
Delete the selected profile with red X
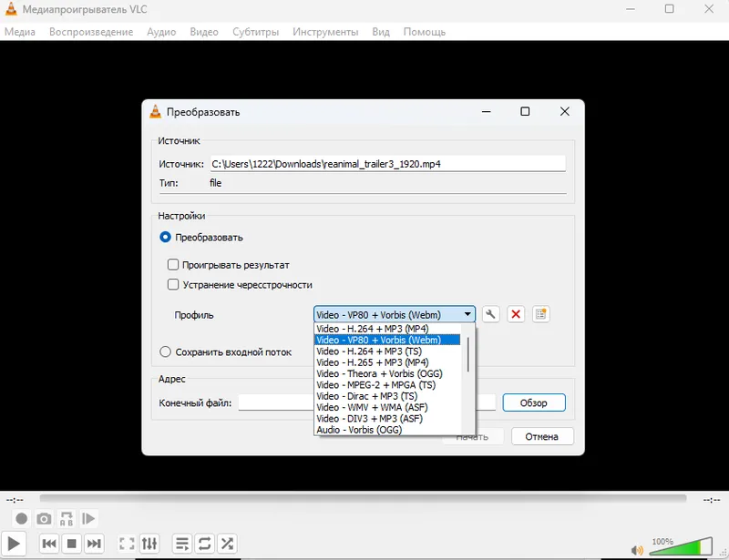[x=516, y=315]
